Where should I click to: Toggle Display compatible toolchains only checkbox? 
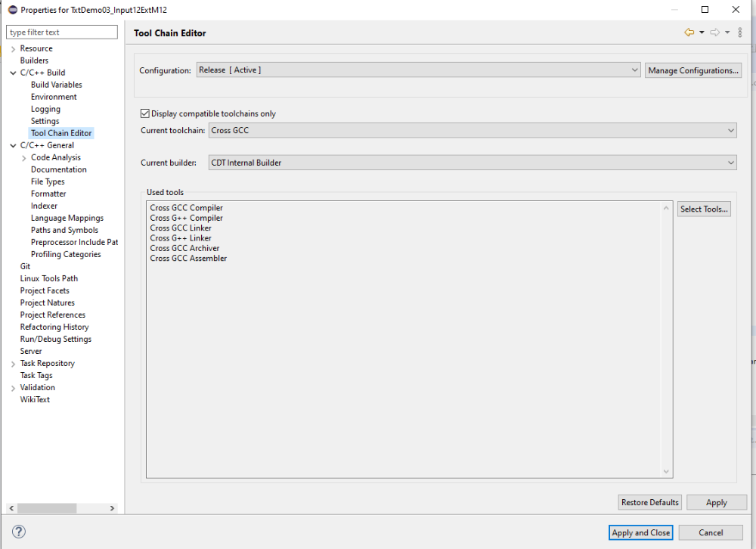click(145, 113)
